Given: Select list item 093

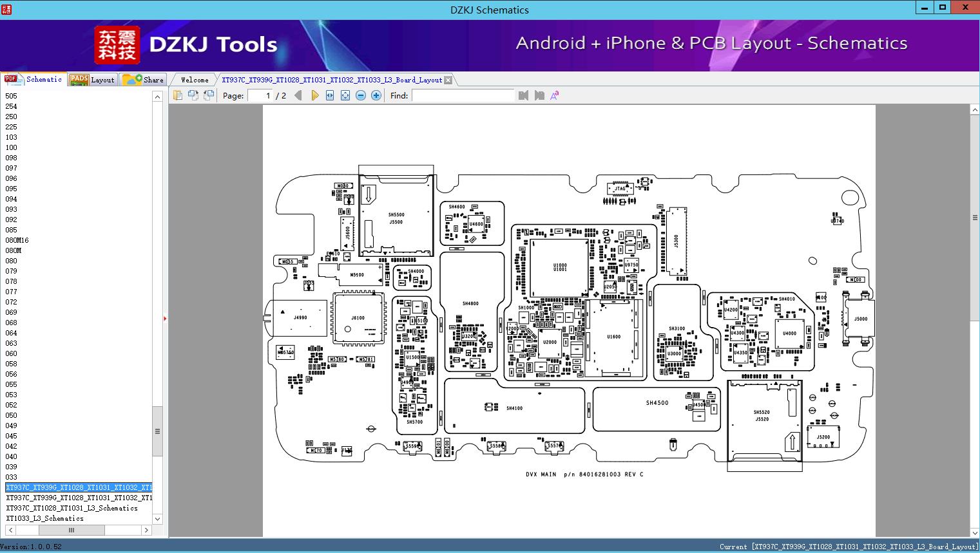Looking at the screenshot, I should coord(12,209).
